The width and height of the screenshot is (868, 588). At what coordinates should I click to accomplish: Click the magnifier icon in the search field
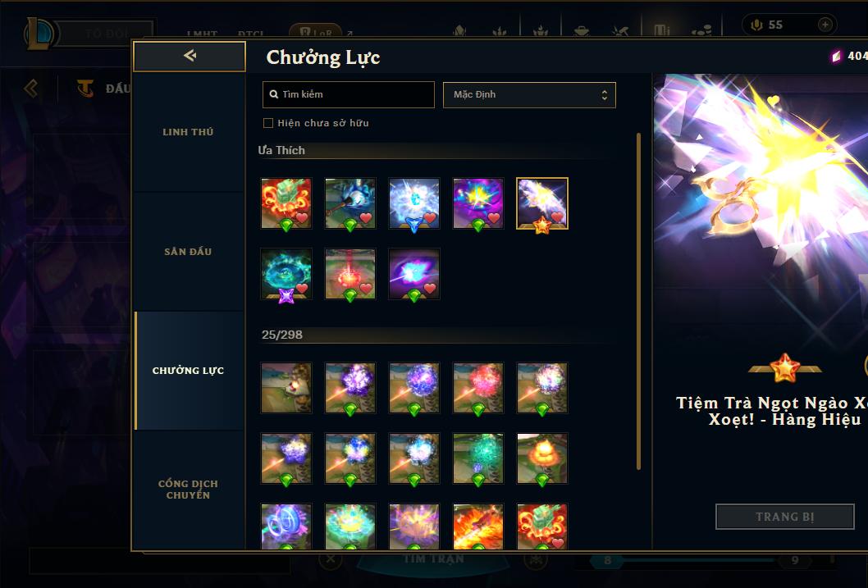[273, 94]
